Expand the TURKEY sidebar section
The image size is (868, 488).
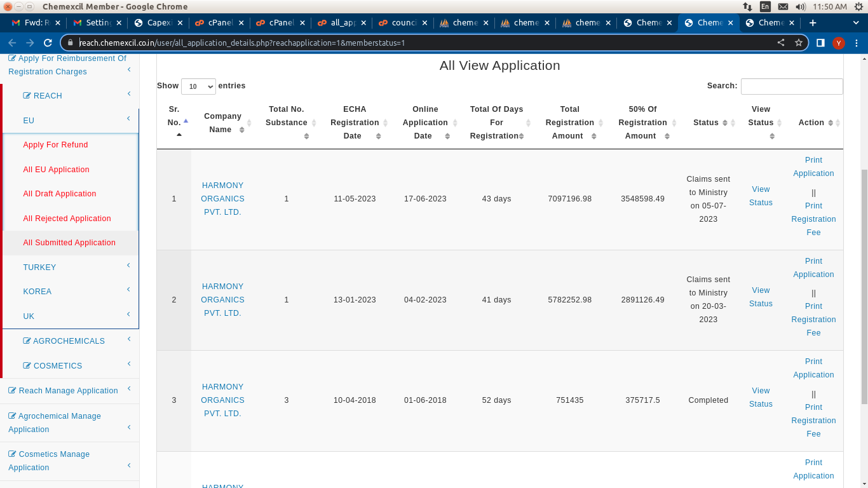[70, 267]
